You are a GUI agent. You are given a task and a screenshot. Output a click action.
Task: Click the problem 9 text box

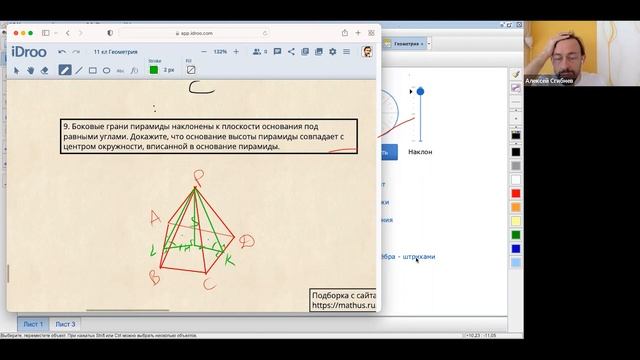[x=209, y=136]
